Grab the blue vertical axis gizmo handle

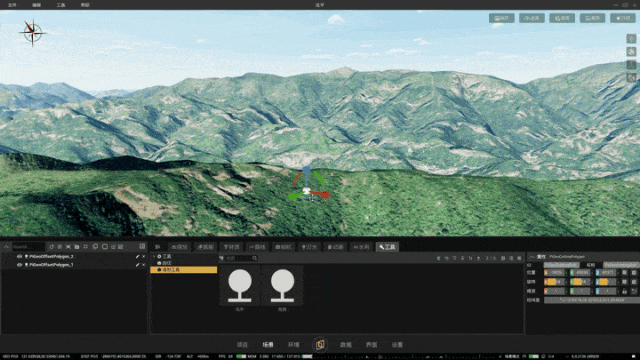(x=307, y=170)
